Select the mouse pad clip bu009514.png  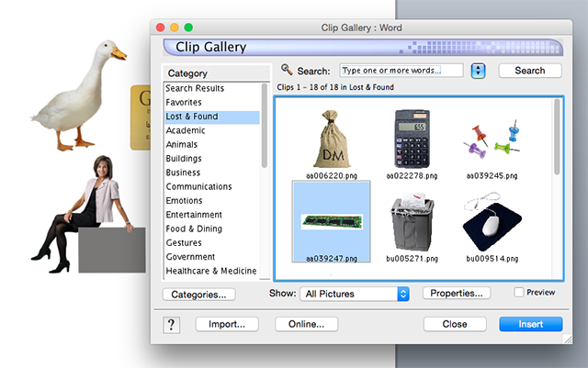[x=492, y=227]
